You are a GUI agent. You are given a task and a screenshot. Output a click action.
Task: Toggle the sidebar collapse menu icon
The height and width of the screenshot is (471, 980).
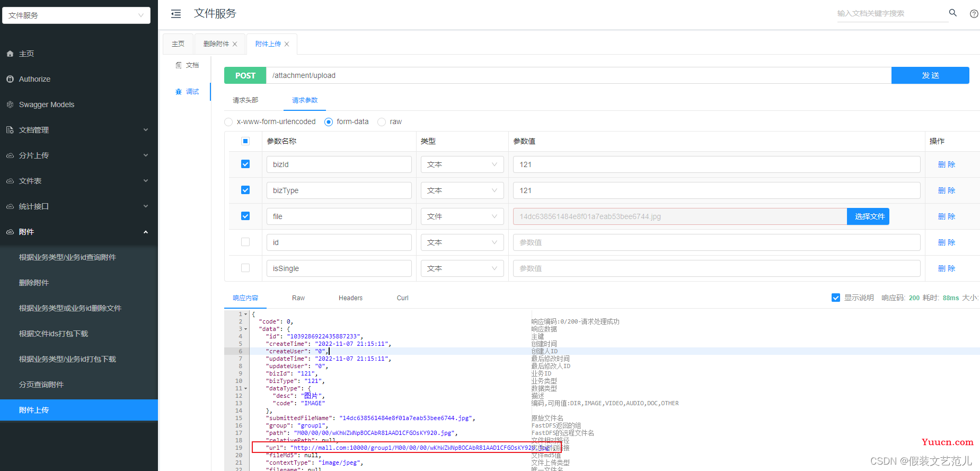click(x=176, y=14)
